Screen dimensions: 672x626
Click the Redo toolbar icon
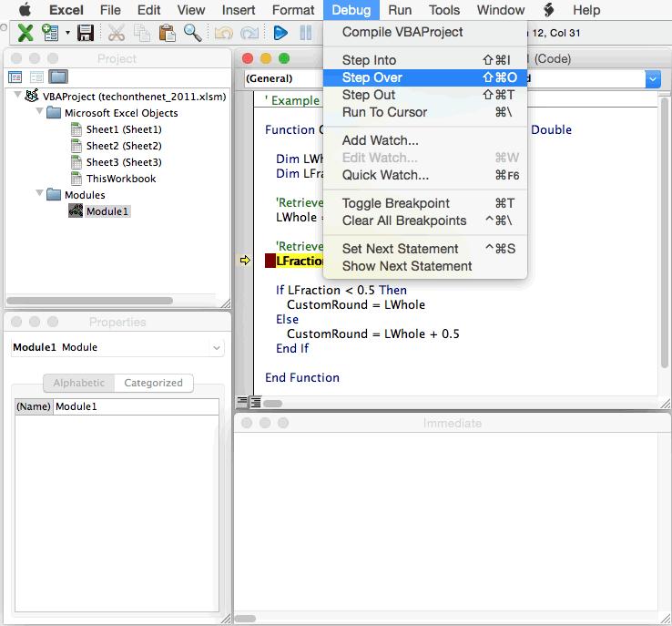[249, 33]
